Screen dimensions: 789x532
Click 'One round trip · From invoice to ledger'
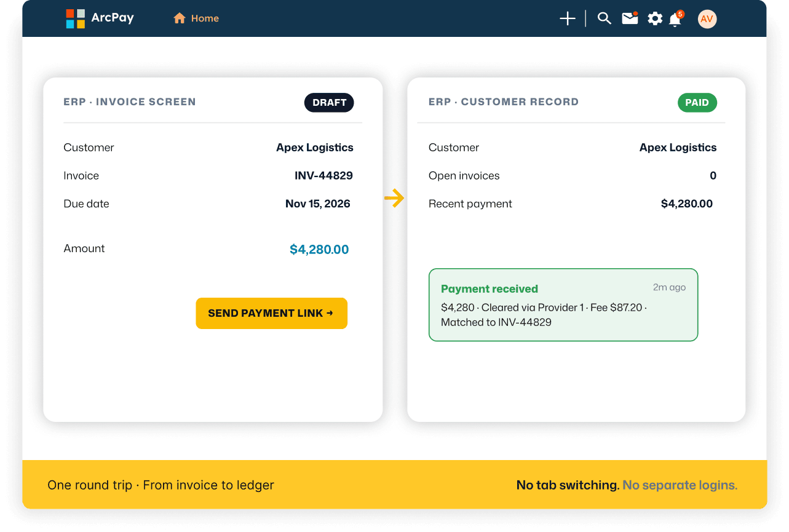pyautogui.click(x=161, y=485)
